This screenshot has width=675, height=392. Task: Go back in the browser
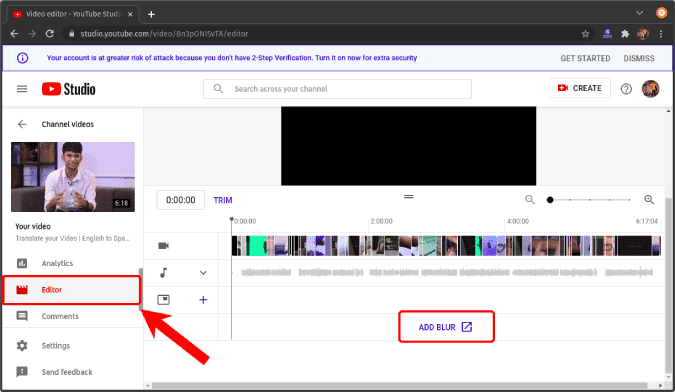[14, 34]
